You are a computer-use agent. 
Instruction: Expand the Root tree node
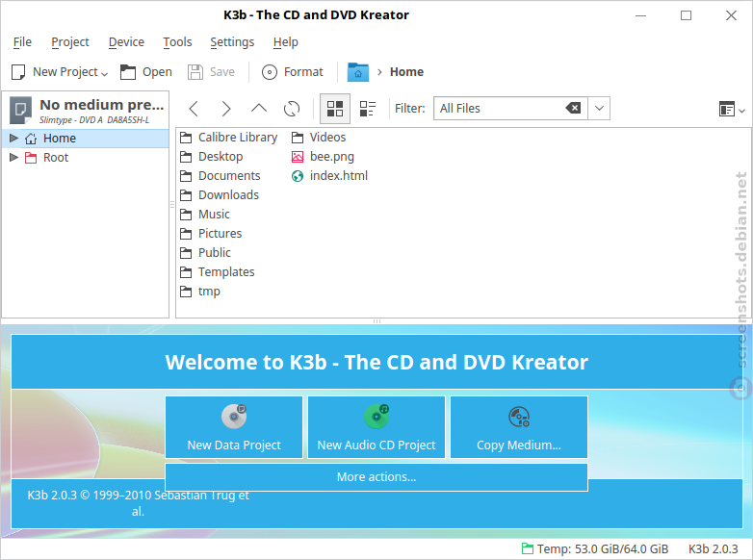pos(13,158)
